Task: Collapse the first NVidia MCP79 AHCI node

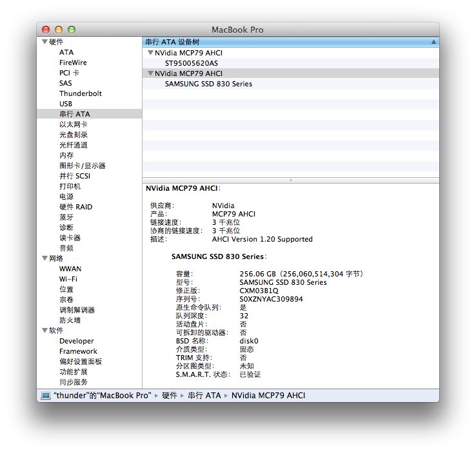Action: (150, 52)
